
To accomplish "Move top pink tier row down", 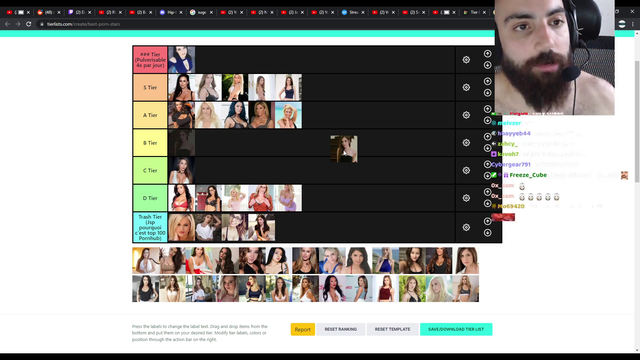I will click(487, 65).
